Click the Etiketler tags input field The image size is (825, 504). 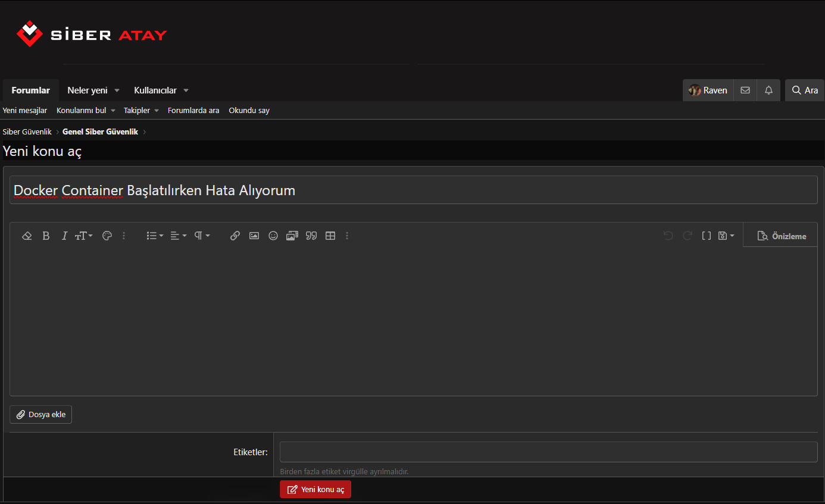point(548,452)
